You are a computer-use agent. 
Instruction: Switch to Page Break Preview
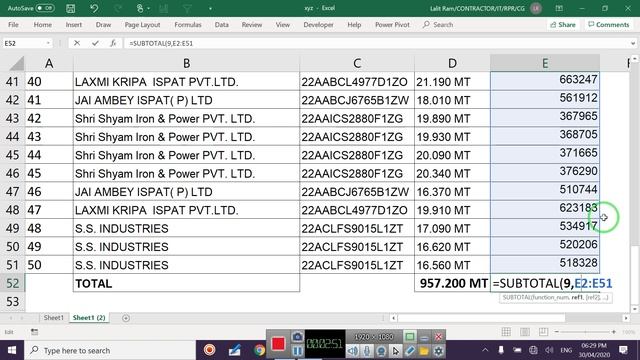543,332
